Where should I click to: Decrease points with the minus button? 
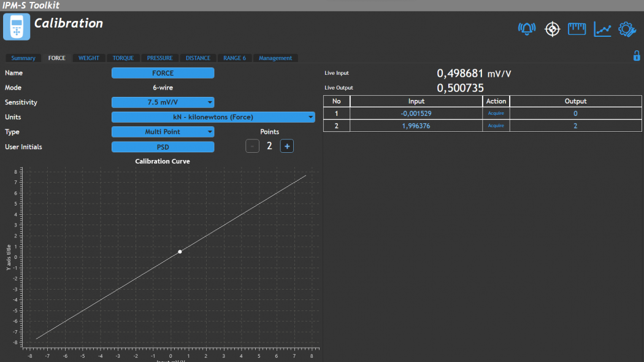click(252, 146)
